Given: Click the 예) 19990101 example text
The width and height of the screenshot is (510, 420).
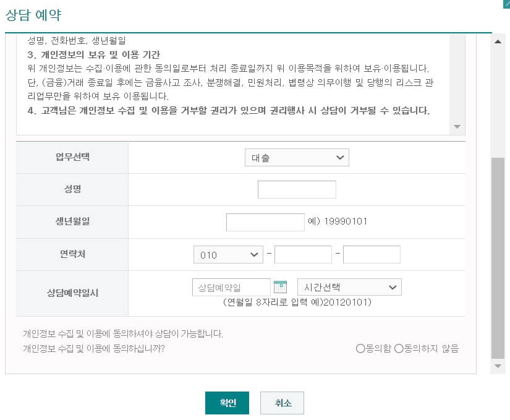Looking at the screenshot, I should (x=338, y=221).
